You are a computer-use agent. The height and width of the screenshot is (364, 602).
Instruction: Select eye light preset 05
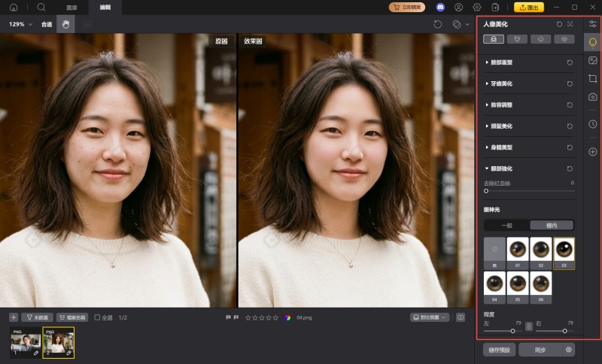tap(518, 288)
